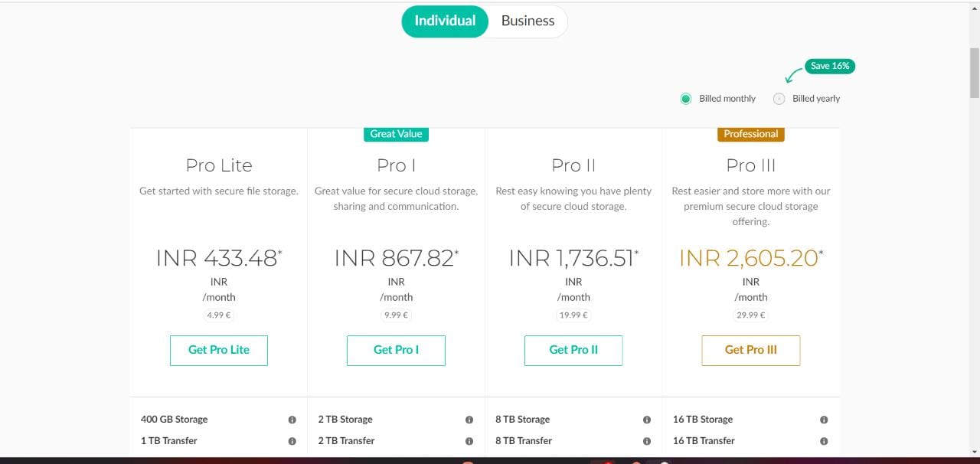Image resolution: width=980 pixels, height=464 pixels.
Task: Click the page vertical scrollbar thumb
Action: pyautogui.click(x=974, y=72)
